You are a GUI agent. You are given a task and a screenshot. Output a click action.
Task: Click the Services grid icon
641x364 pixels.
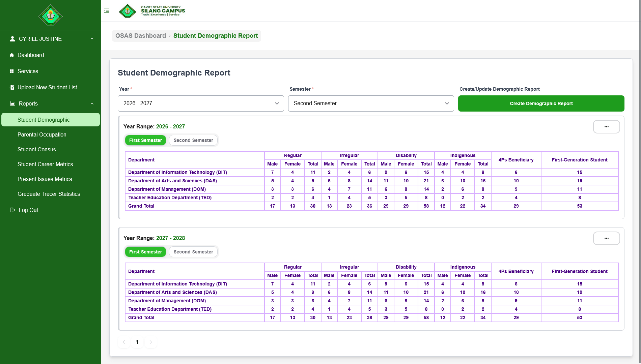[12, 71]
